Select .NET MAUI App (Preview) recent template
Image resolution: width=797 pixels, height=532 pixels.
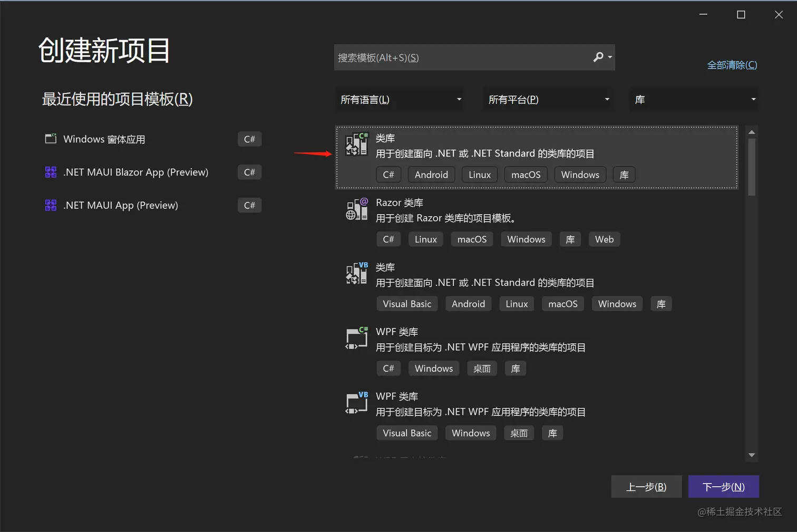153,205
